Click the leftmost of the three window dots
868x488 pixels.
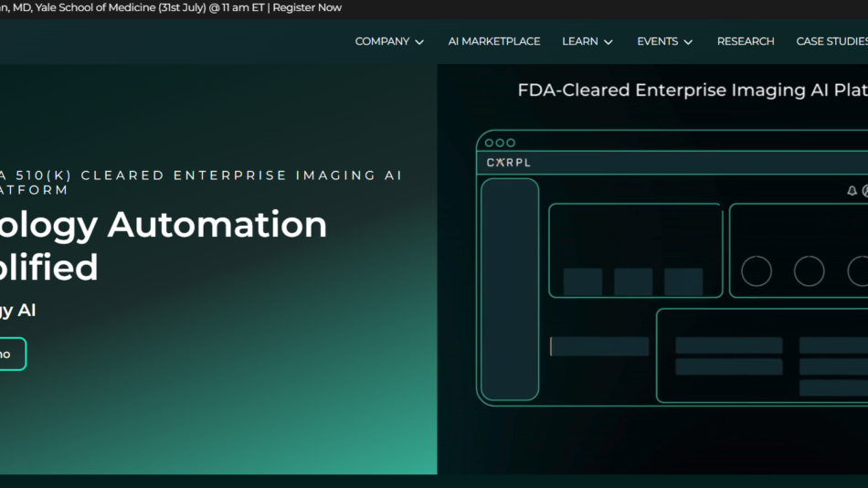pos(489,143)
